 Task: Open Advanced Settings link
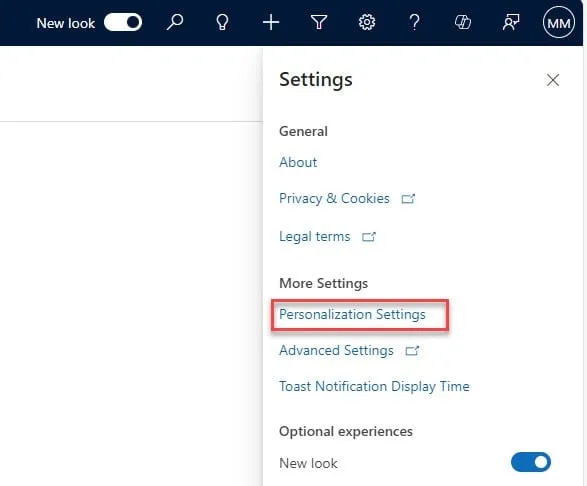click(336, 350)
